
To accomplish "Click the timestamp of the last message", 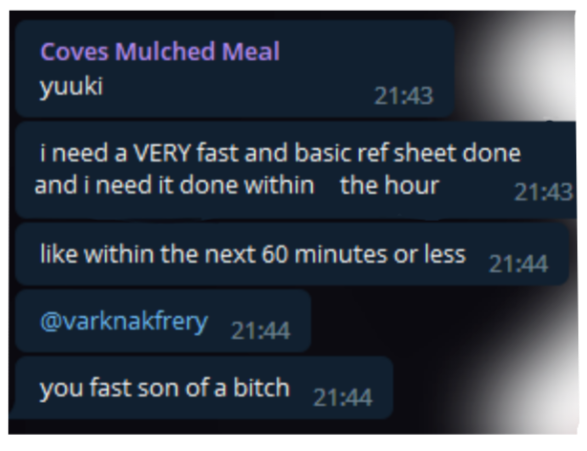I will (x=343, y=397).
